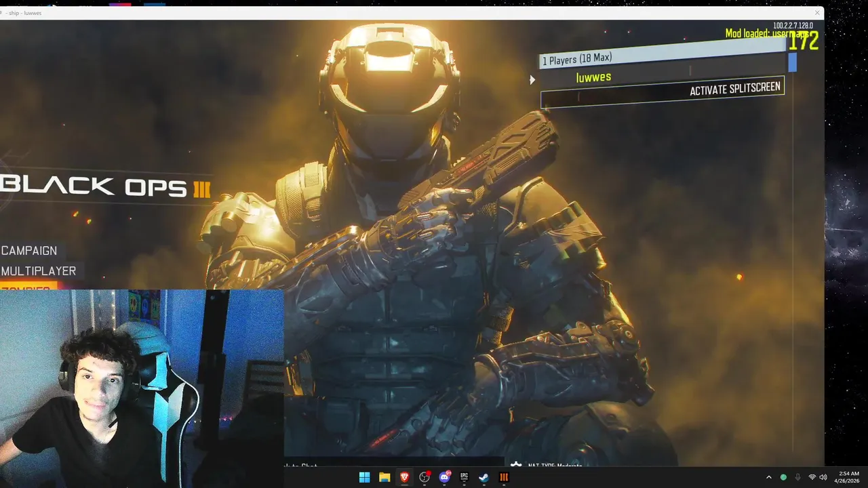Open the Wi-Fi network flyout
This screenshot has height=488, width=868.
point(812,477)
